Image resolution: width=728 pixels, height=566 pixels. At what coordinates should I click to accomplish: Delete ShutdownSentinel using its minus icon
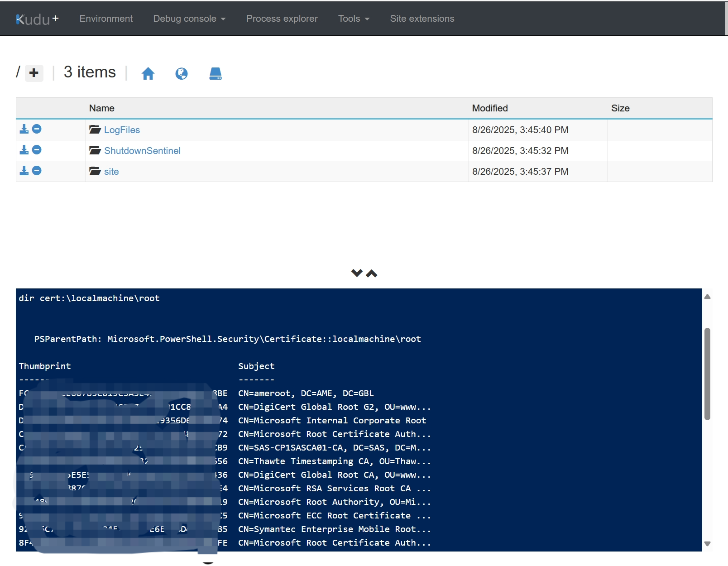point(37,149)
